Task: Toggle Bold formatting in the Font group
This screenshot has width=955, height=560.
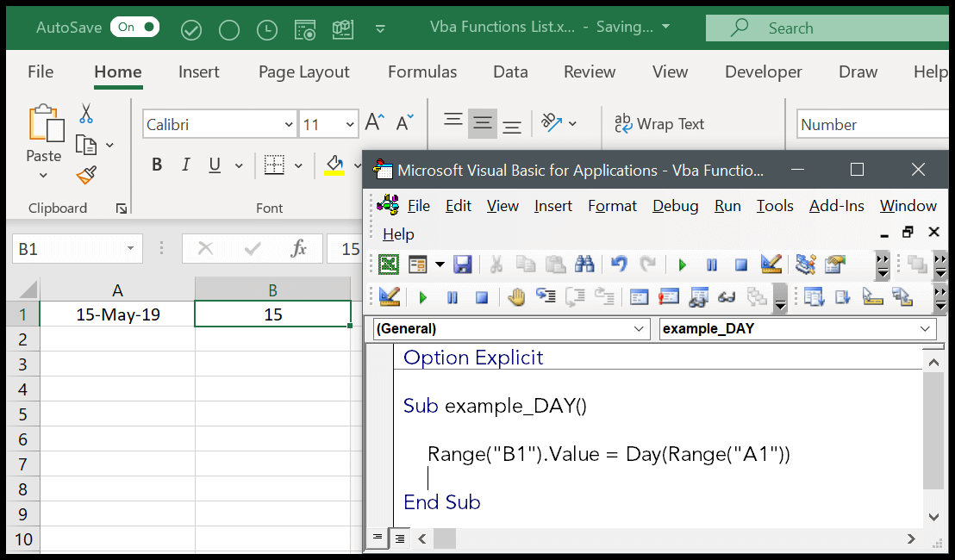Action: 157,165
